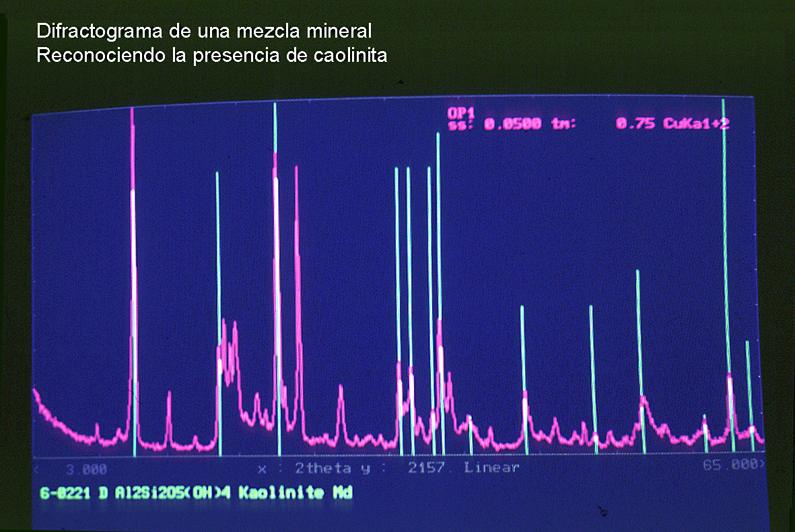This screenshot has width=795, height=532.
Task: Click the reference card number '6-0221'
Action: [65, 493]
